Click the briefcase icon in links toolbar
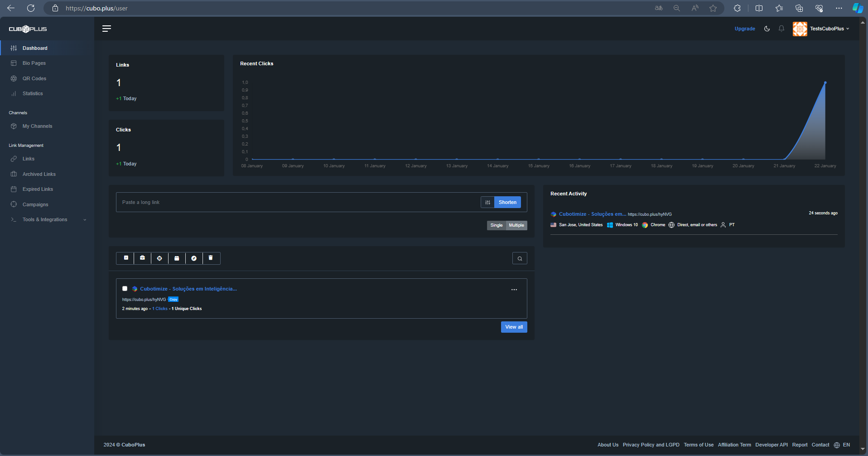 143,258
